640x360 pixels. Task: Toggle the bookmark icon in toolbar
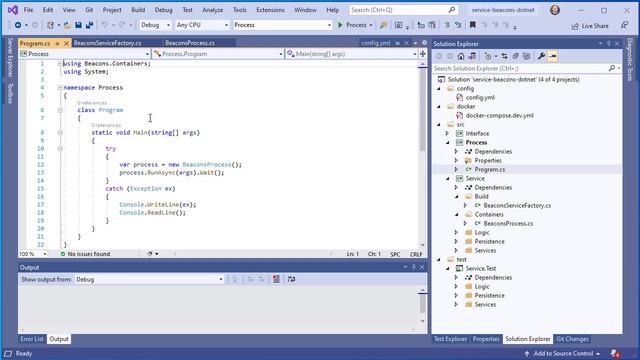(473, 25)
